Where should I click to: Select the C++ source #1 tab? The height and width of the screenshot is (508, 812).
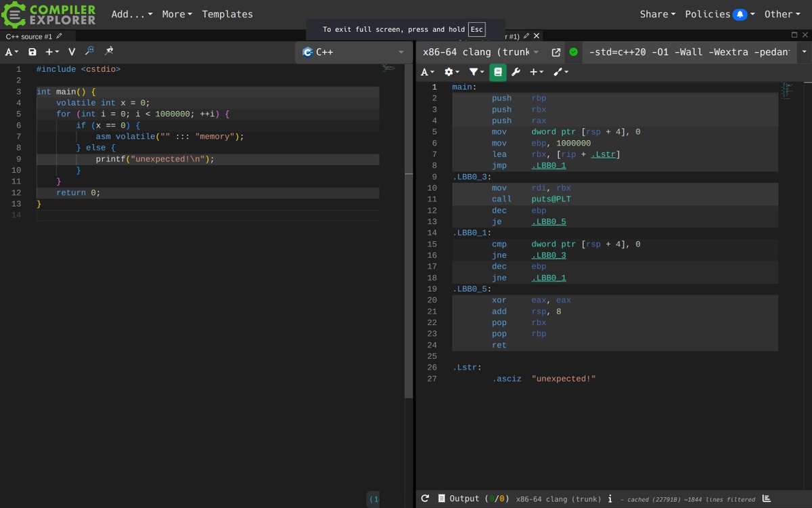pos(29,37)
